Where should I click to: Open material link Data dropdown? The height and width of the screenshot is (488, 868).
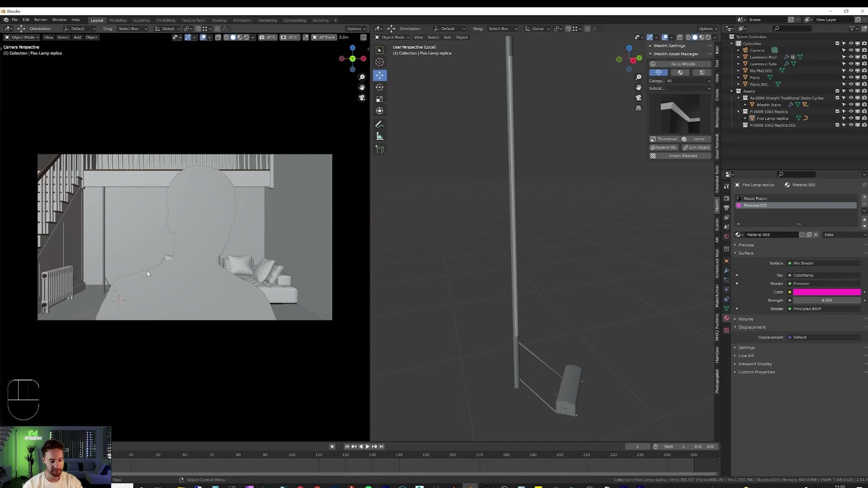[x=844, y=235]
